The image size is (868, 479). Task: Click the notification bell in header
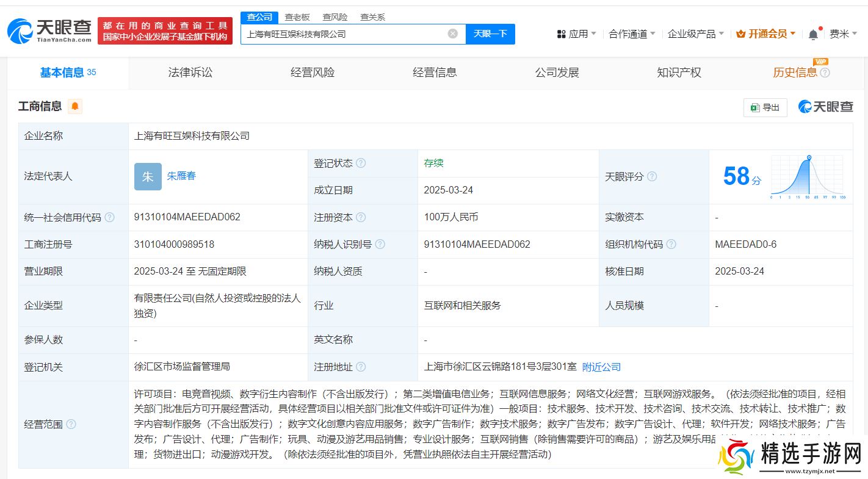(813, 35)
